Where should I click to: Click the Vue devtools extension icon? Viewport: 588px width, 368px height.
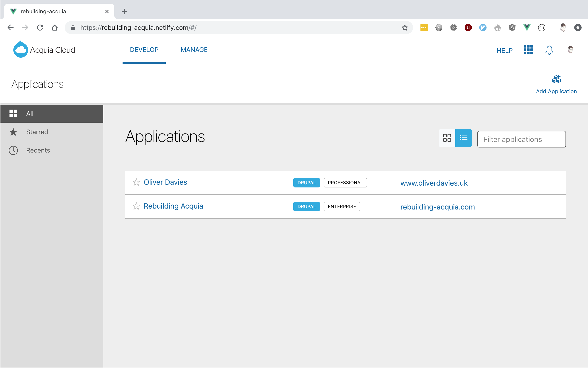click(x=527, y=28)
